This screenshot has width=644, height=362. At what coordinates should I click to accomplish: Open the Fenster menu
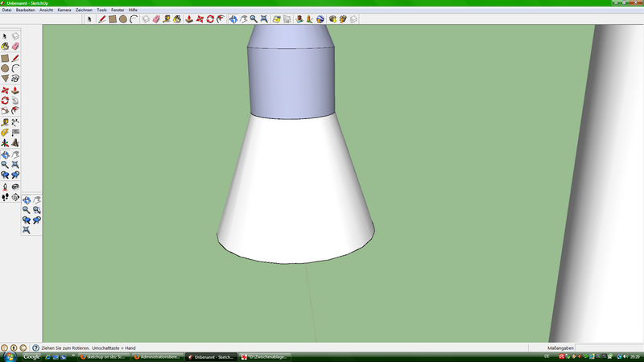point(118,10)
